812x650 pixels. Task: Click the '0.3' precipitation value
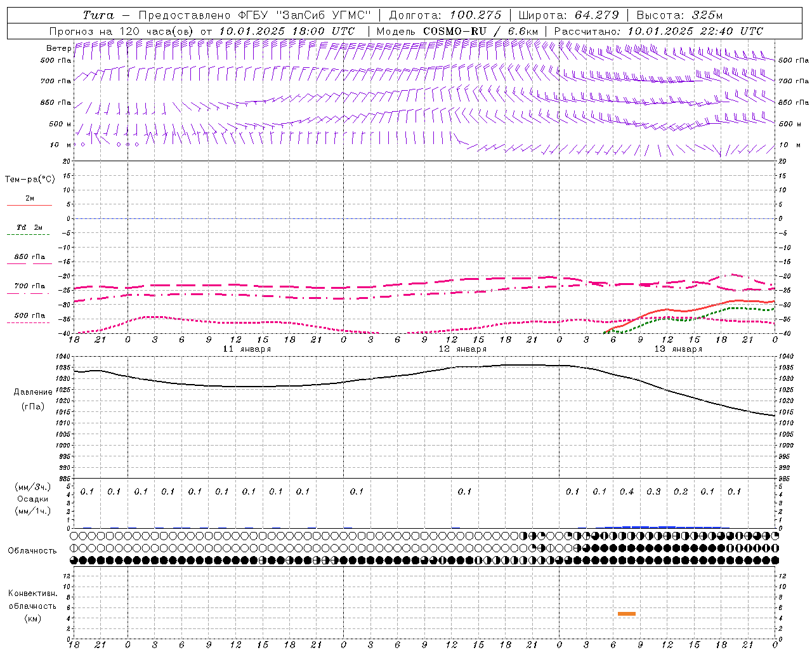click(653, 491)
